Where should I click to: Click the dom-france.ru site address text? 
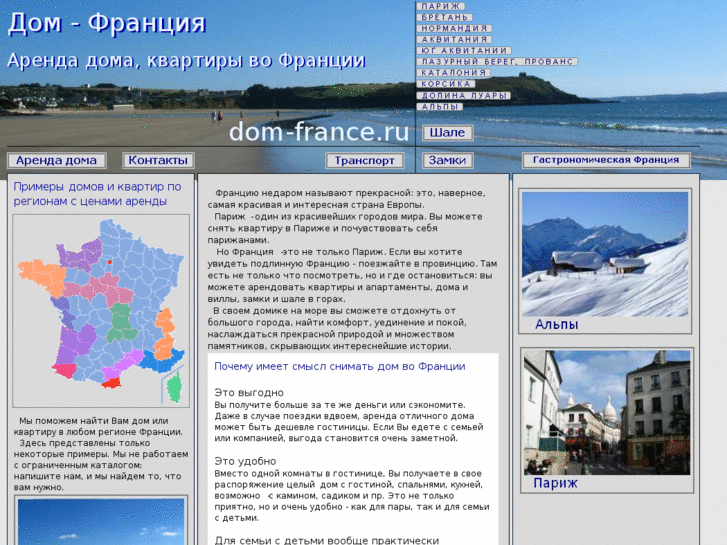click(x=319, y=132)
